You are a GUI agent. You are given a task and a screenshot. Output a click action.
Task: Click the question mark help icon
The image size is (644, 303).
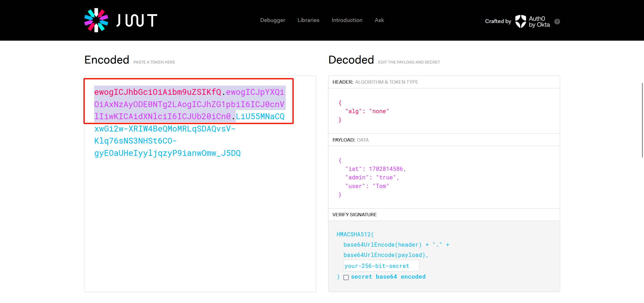click(x=557, y=21)
